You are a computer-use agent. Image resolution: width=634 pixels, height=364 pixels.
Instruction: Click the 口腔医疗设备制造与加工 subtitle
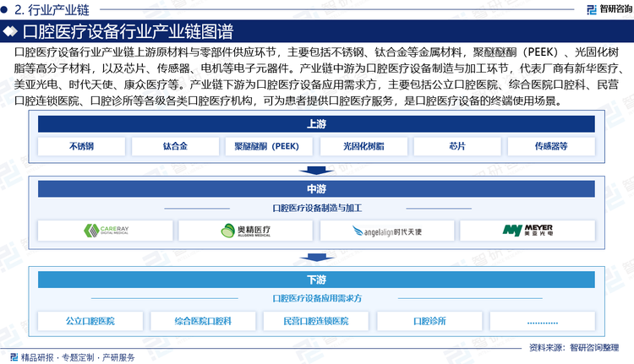(x=317, y=208)
